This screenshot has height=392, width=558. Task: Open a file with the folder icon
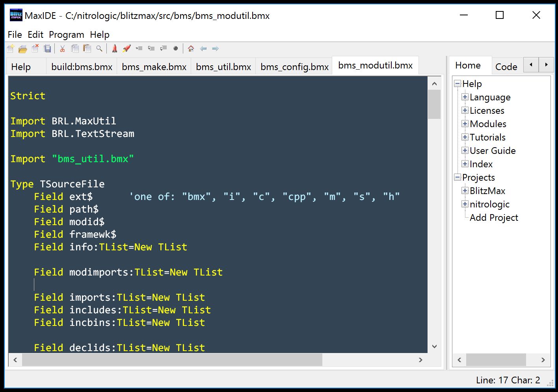pos(23,48)
